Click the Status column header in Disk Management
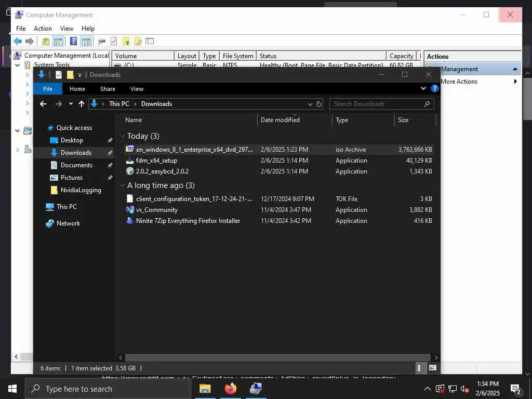The height and width of the screenshot is (399, 532). (321, 56)
